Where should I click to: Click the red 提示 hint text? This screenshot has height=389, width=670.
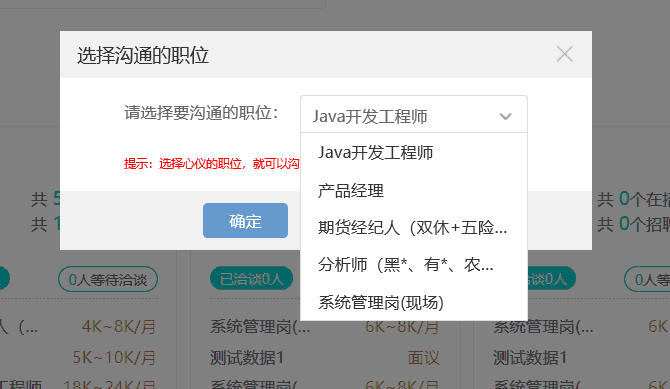coord(212,163)
